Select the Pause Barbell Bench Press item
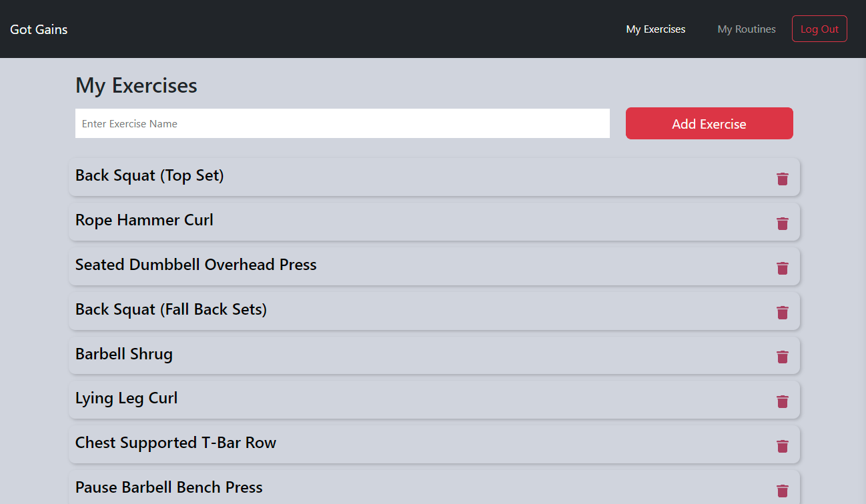866x504 pixels. point(400,487)
